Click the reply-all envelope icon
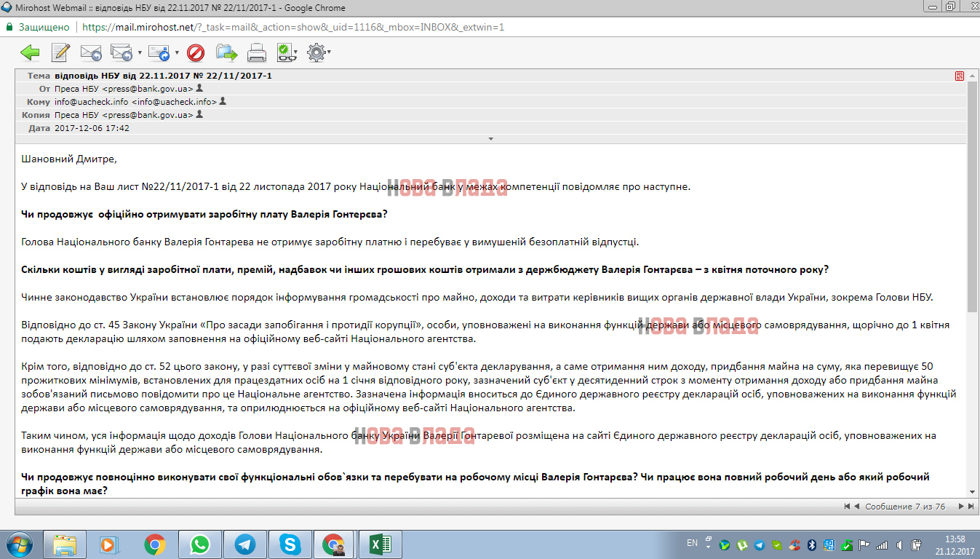The image size is (980, 559). click(120, 52)
